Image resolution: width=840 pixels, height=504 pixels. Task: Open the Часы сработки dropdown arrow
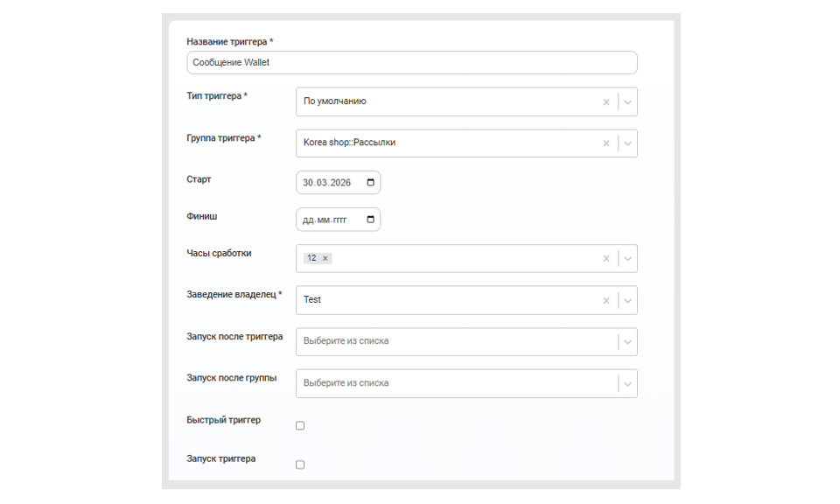click(x=627, y=258)
